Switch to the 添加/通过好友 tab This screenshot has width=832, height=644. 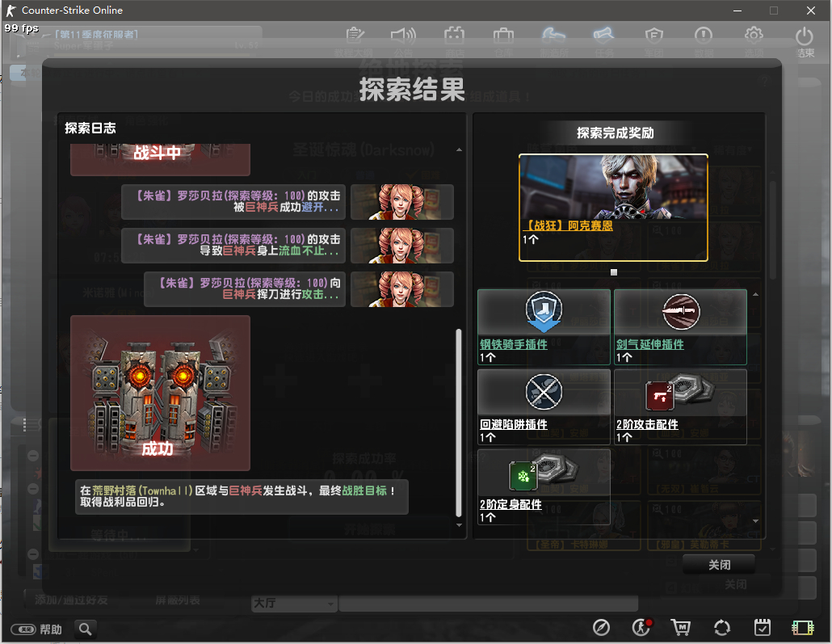pos(71,600)
